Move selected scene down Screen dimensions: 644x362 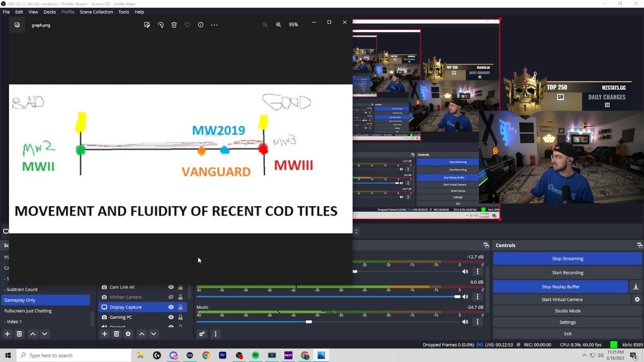44,334
